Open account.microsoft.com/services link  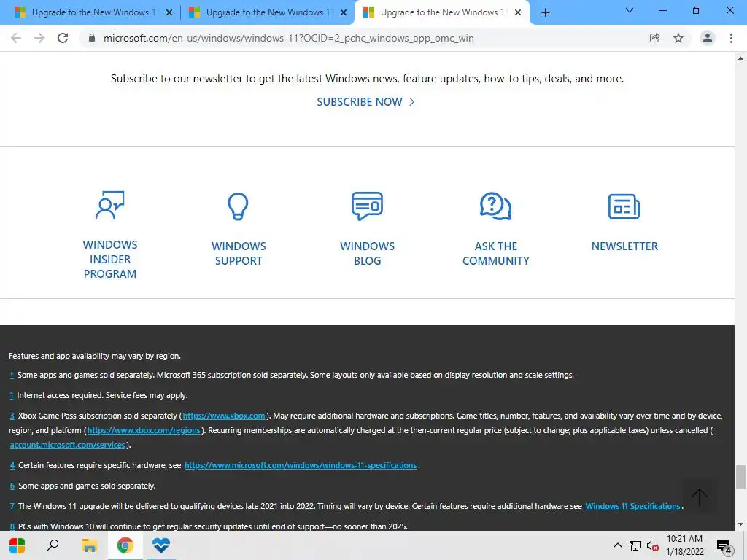point(68,445)
